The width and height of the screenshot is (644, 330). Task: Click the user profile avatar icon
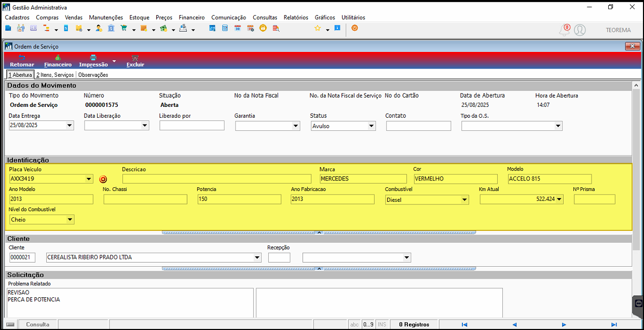[x=580, y=30]
